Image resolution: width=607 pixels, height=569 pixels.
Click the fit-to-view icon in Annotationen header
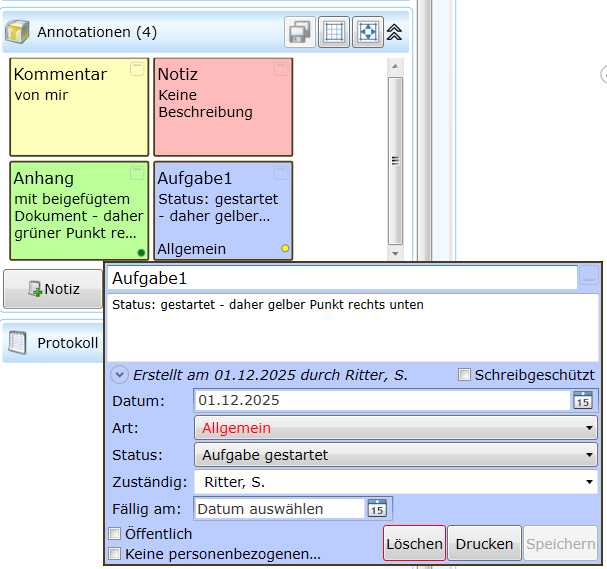(x=367, y=32)
